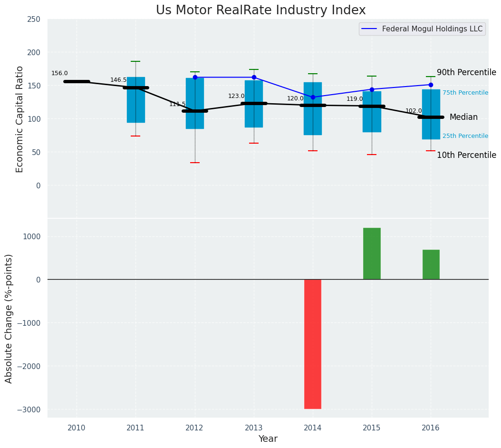Click the 156.0 median value label
The image size is (501, 448).
(59, 73)
